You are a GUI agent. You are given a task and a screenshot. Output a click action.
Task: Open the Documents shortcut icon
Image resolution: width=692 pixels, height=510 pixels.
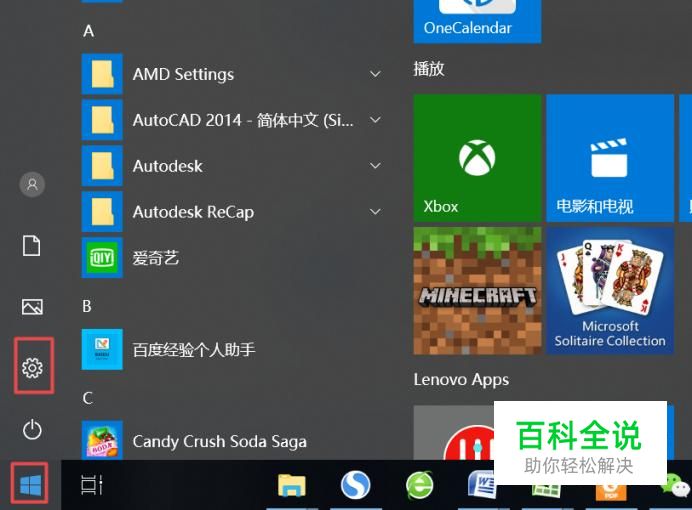pyautogui.click(x=31, y=245)
